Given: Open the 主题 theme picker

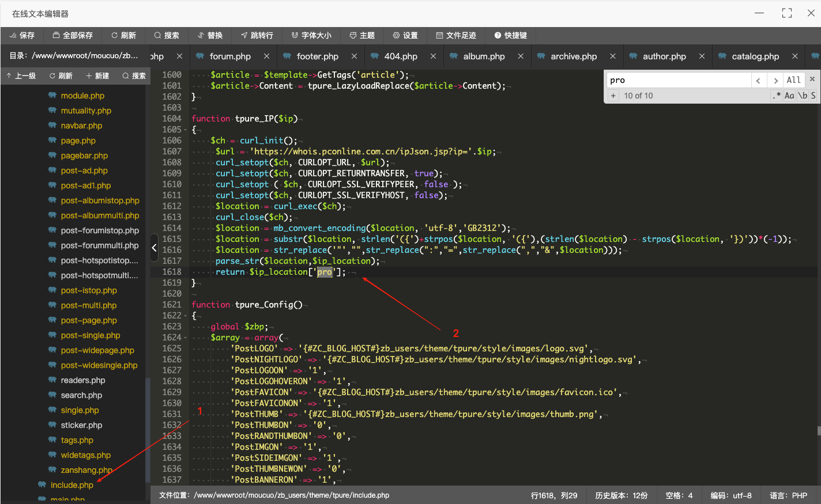Looking at the screenshot, I should pos(362,35).
